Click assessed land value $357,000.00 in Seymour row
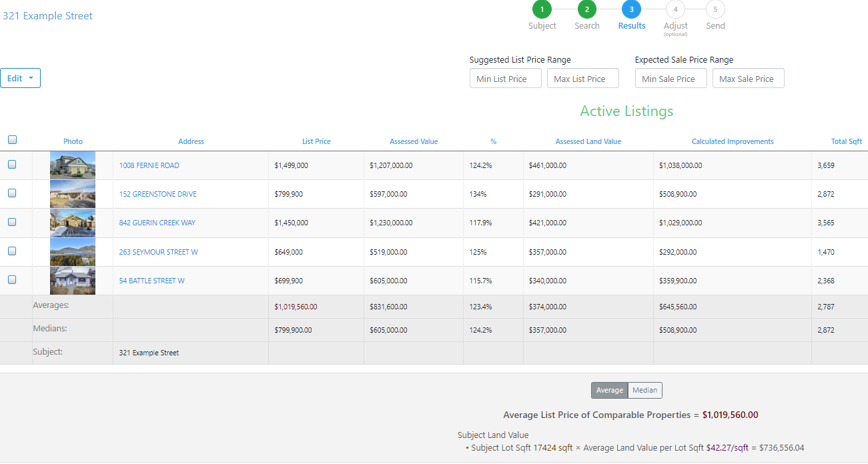 pos(548,252)
